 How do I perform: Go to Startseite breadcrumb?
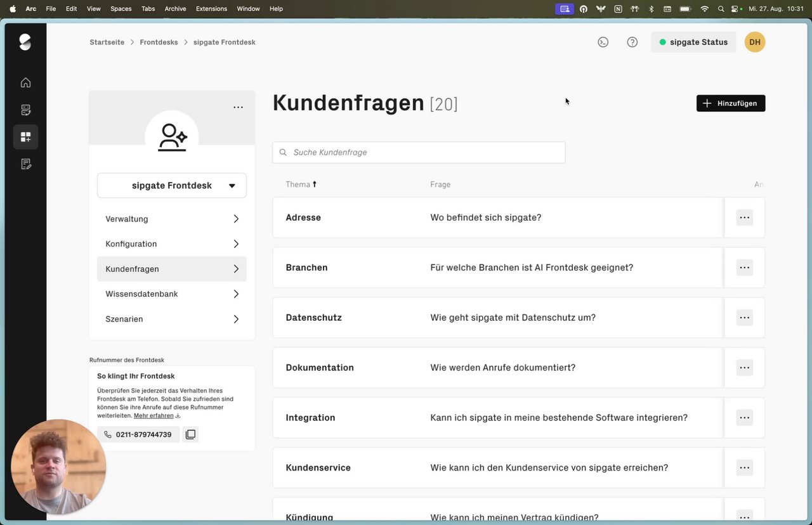tap(106, 42)
